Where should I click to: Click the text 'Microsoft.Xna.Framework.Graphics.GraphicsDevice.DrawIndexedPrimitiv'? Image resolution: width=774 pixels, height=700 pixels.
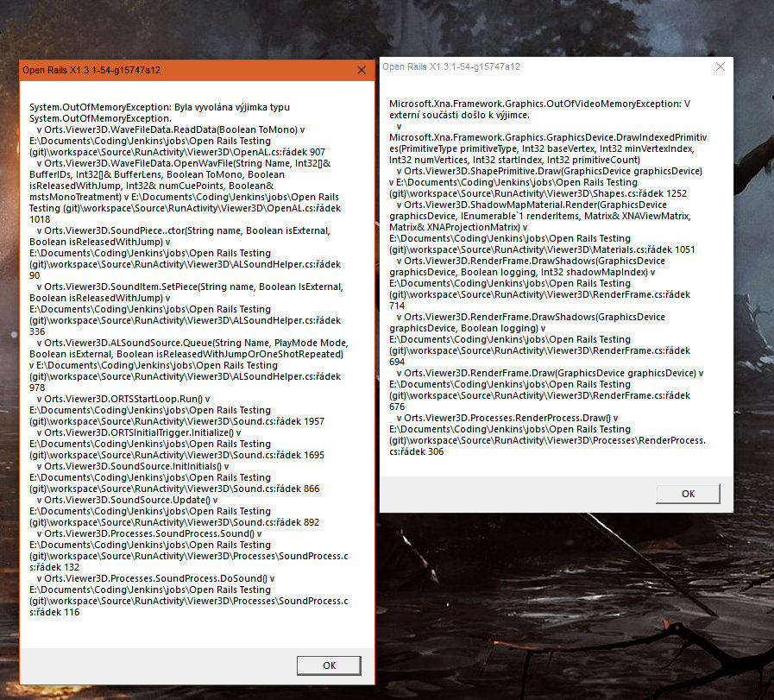click(548, 138)
